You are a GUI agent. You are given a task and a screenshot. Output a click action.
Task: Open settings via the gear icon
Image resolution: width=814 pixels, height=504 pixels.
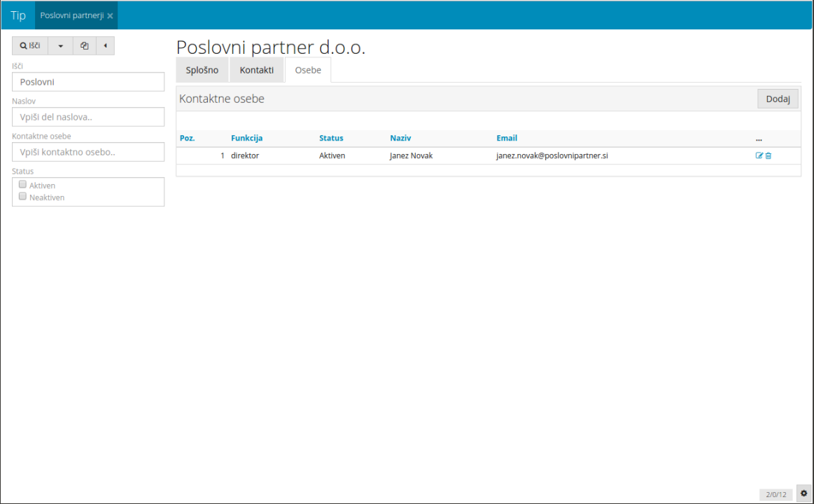(804, 493)
